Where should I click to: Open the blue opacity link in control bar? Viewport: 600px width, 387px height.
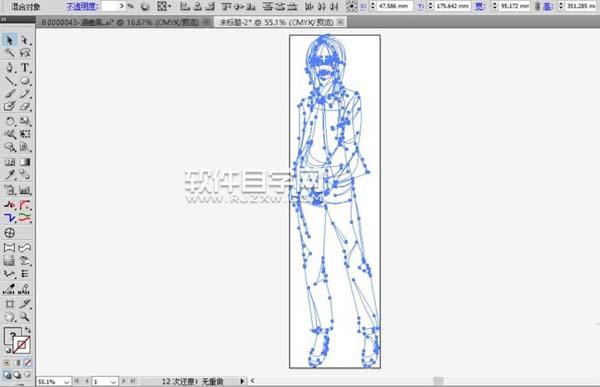tap(82, 6)
